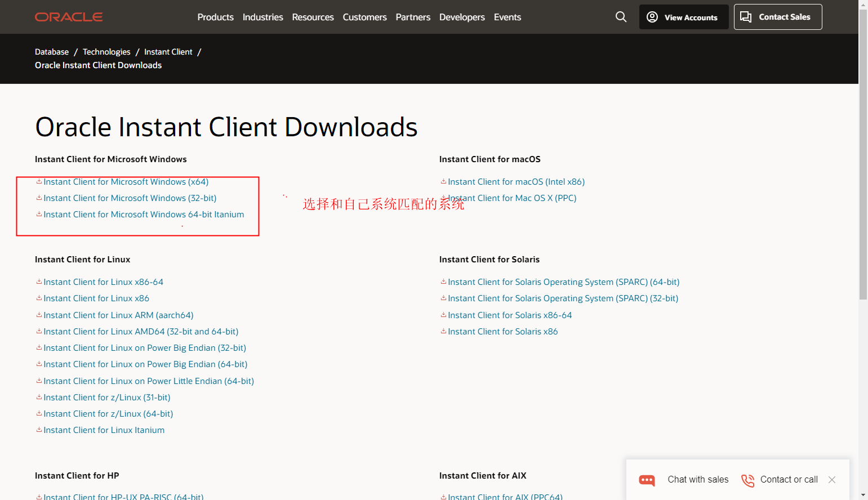Close the chat popup with X
This screenshot has height=500, width=868.
coord(832,480)
